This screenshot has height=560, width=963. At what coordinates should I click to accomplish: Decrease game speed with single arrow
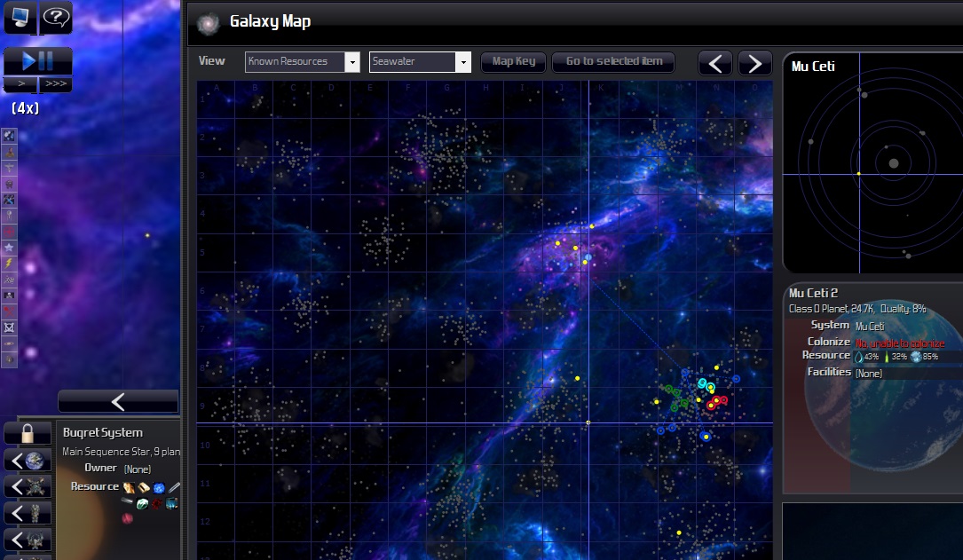[20, 84]
